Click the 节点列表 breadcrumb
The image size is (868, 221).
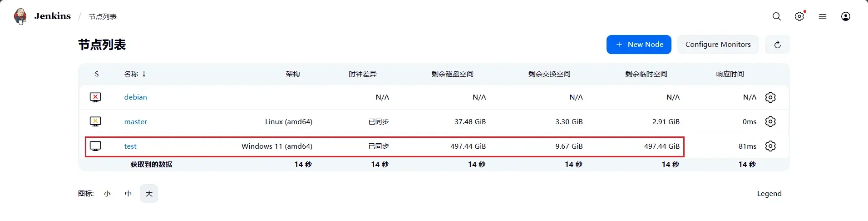click(103, 17)
